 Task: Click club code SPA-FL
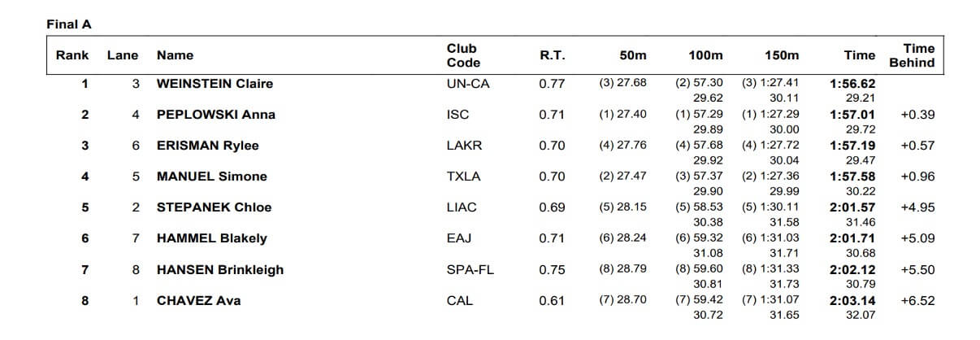[468, 270]
